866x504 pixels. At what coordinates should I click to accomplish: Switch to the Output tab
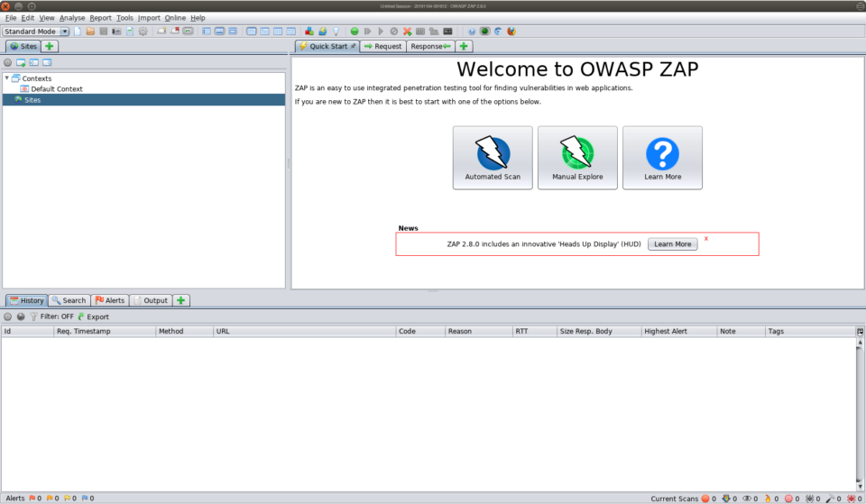[151, 300]
